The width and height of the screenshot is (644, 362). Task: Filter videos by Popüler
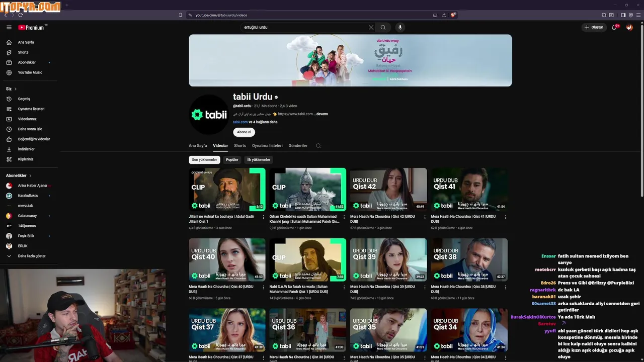coord(232,160)
